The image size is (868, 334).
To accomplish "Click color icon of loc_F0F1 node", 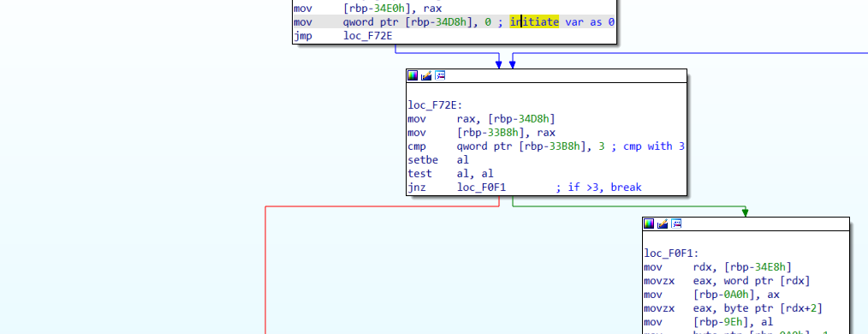I will click(x=649, y=224).
